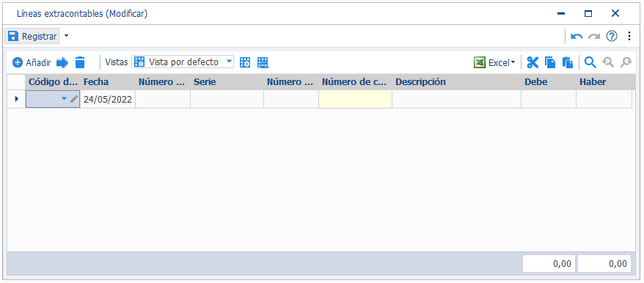Open the three-dot more options menu
The image size is (644, 283).
click(629, 36)
